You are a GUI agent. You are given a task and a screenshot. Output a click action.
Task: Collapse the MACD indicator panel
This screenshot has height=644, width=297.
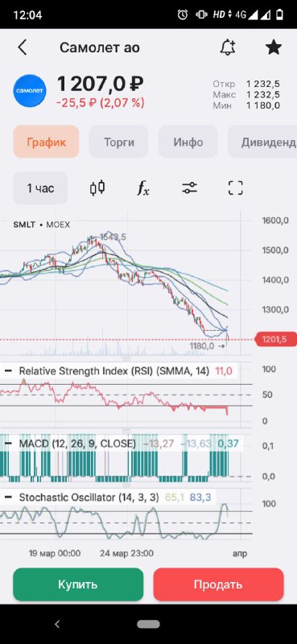[x=8, y=444]
